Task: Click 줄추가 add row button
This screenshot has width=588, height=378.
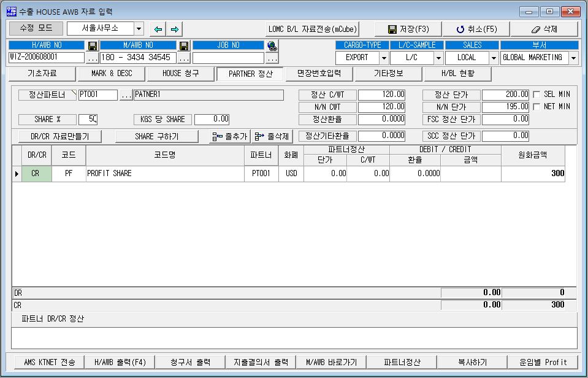Action: (x=230, y=136)
